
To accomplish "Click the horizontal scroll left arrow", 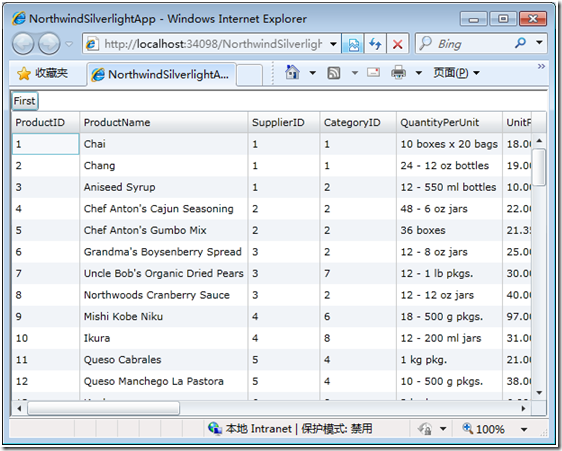I will coord(19,408).
